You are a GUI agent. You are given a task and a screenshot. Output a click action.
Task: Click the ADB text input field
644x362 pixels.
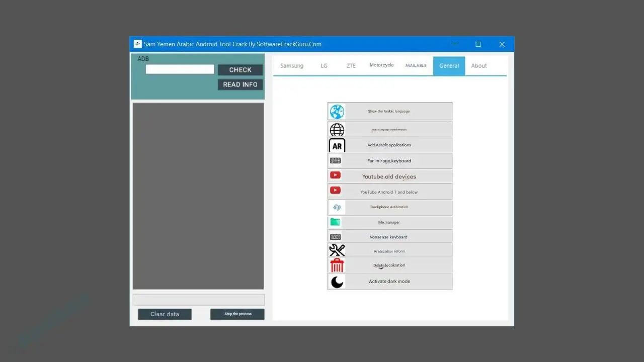click(x=180, y=69)
